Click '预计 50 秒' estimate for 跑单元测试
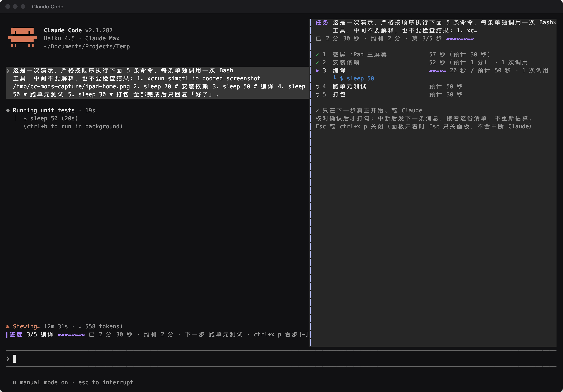The height and width of the screenshot is (392, 563). (446, 86)
